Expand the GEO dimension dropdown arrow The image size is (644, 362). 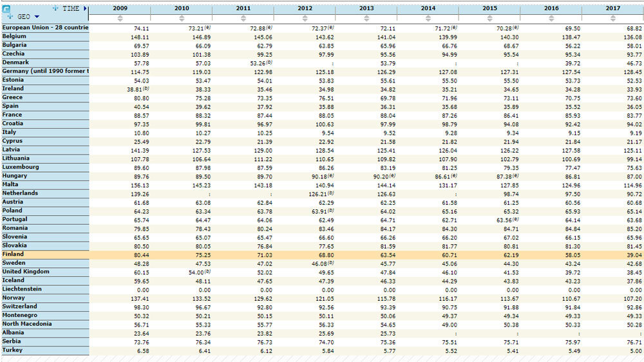click(x=37, y=17)
